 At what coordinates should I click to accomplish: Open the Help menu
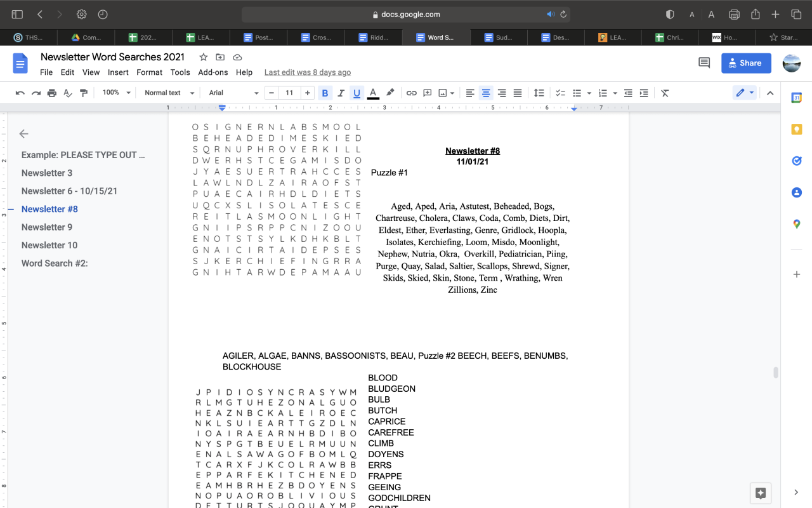[244, 72]
